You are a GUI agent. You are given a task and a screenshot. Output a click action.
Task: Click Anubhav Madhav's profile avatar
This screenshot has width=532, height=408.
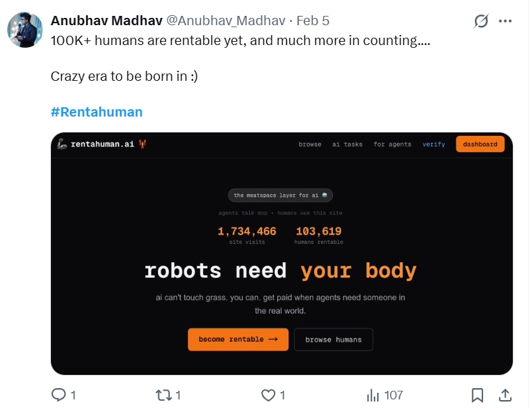(x=23, y=30)
